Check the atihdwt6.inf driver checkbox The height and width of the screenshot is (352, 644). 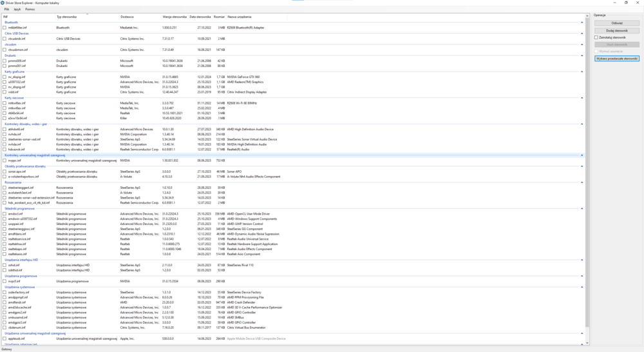(x=5, y=129)
